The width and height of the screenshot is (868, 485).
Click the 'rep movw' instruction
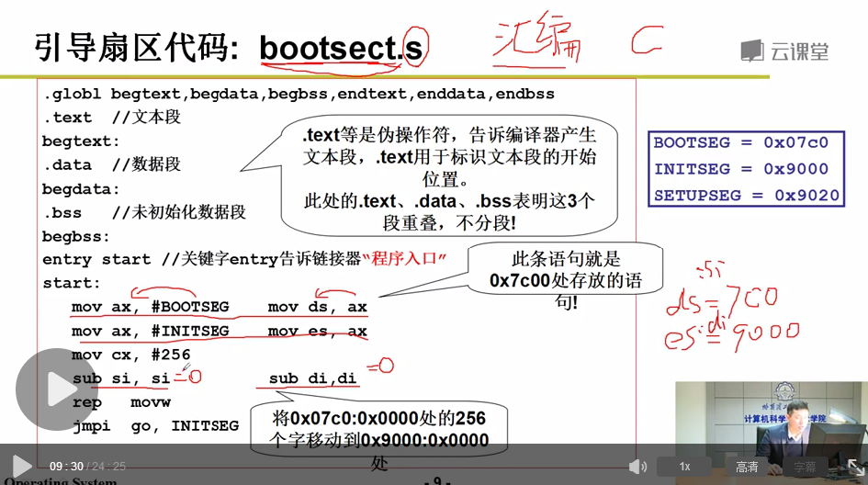(121, 402)
